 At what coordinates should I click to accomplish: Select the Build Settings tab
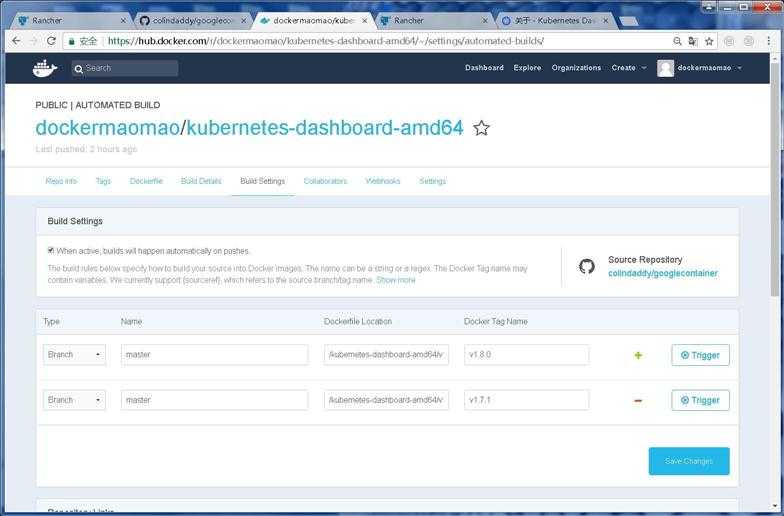click(262, 181)
